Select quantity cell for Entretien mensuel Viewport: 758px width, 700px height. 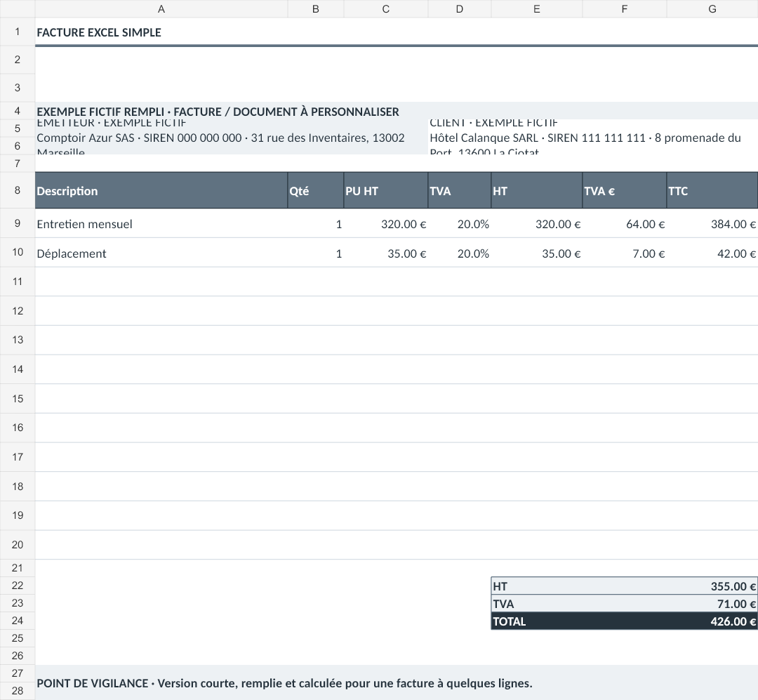(x=316, y=223)
